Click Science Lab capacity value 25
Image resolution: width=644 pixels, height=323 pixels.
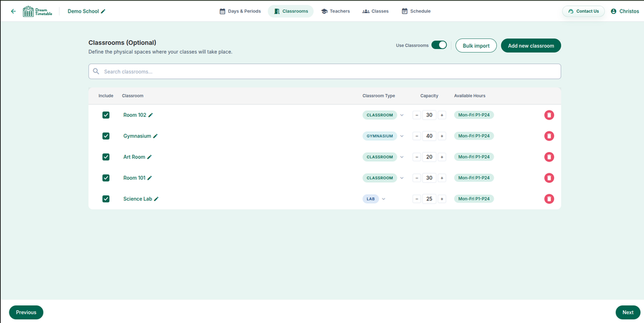(x=429, y=199)
